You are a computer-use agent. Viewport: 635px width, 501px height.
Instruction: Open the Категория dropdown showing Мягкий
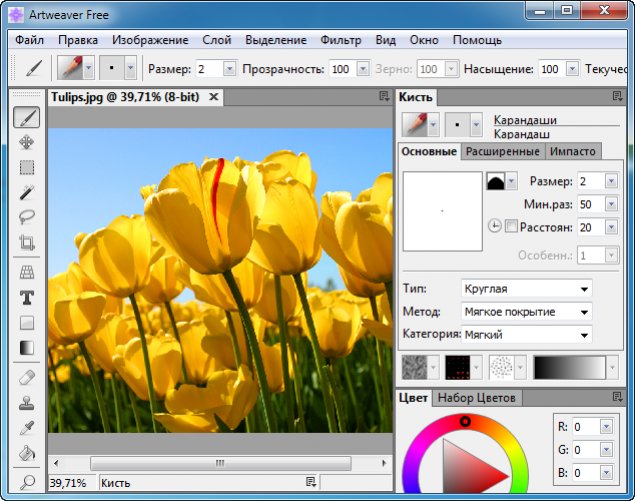pyautogui.click(x=526, y=334)
